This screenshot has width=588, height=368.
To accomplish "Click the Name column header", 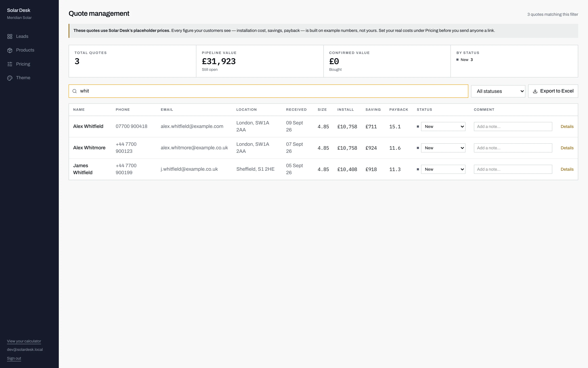I will pyautogui.click(x=79, y=110).
